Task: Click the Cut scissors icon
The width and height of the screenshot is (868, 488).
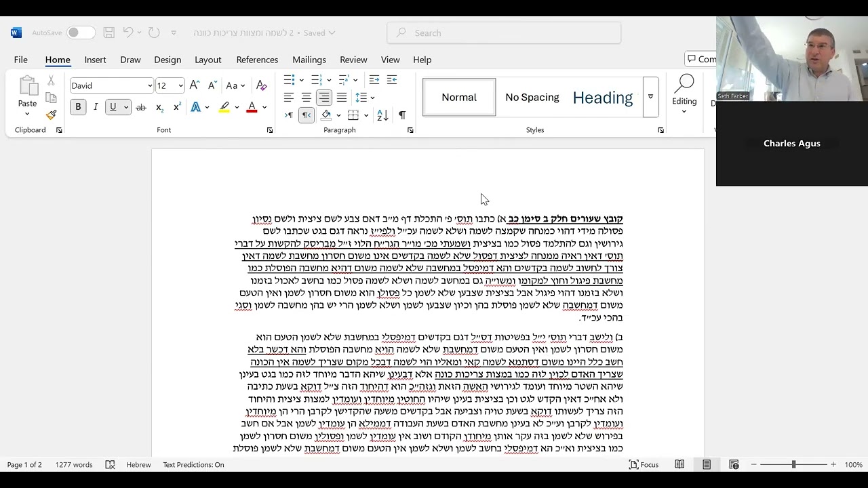Action: point(51,81)
